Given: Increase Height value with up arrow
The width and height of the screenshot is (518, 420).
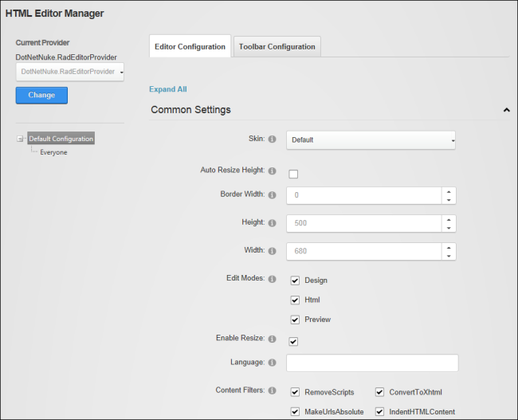Looking at the screenshot, I should pos(449,219).
